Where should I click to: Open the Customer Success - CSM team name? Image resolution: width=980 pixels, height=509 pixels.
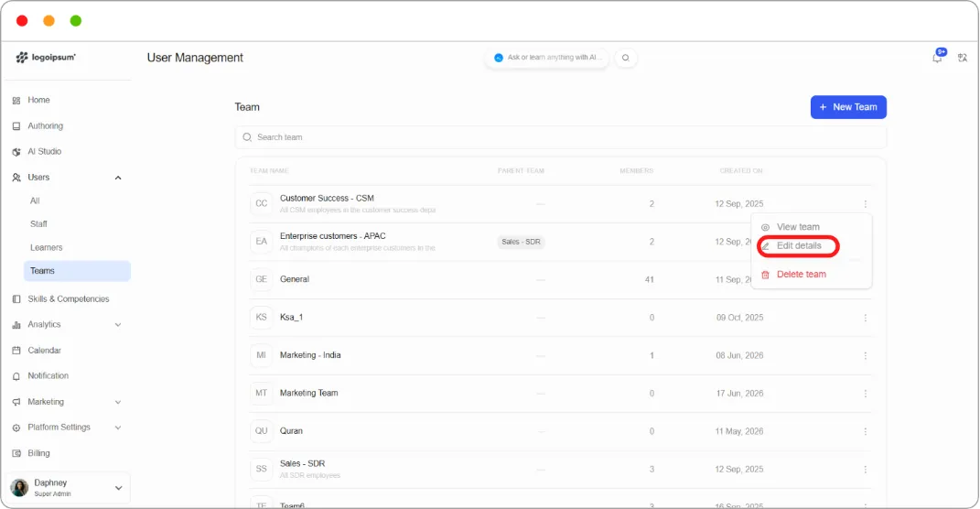327,199
